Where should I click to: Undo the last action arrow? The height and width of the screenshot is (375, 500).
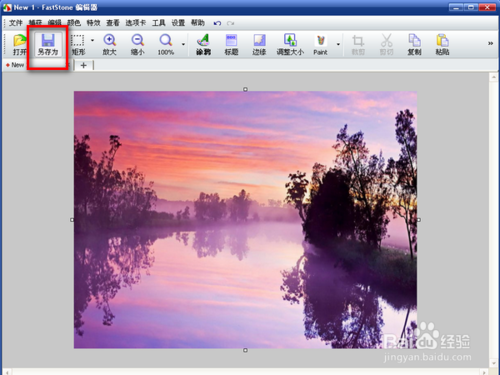point(217,23)
